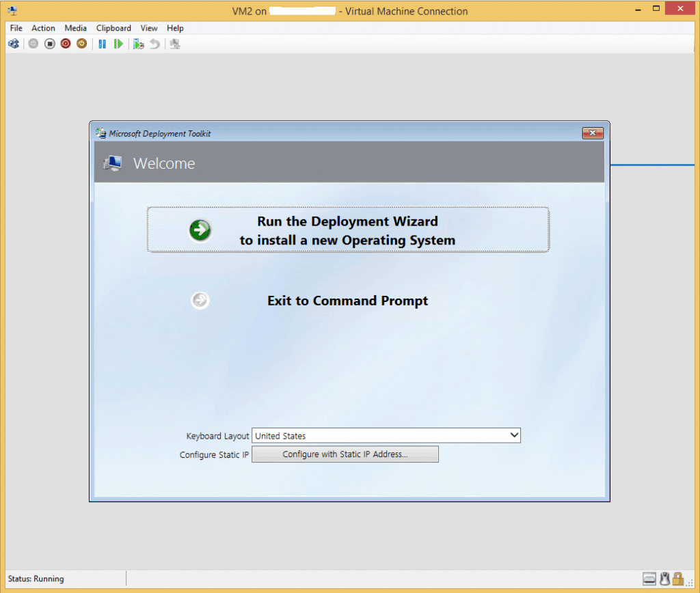Click the Start VM toolbar icon
Viewport: 700px width, 593px height.
(33, 44)
